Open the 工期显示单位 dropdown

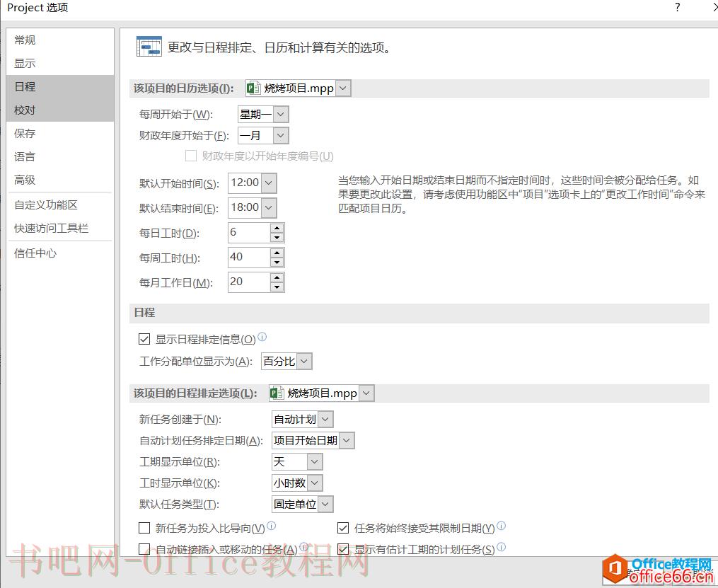tap(314, 461)
